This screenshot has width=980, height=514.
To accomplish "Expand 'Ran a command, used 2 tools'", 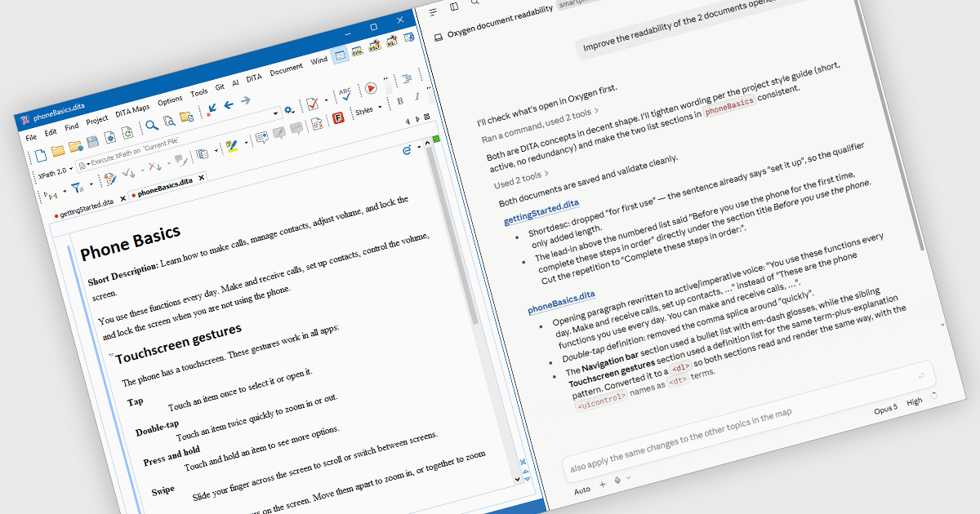I will [541, 124].
